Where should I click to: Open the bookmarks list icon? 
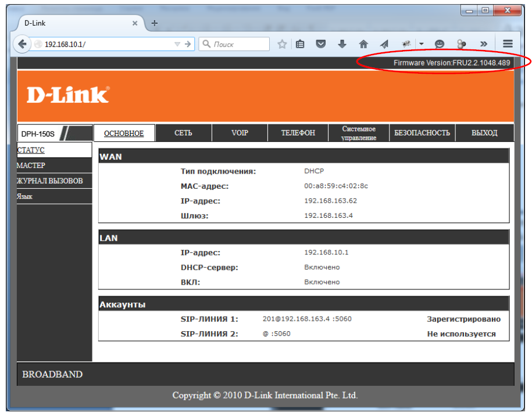coord(300,44)
